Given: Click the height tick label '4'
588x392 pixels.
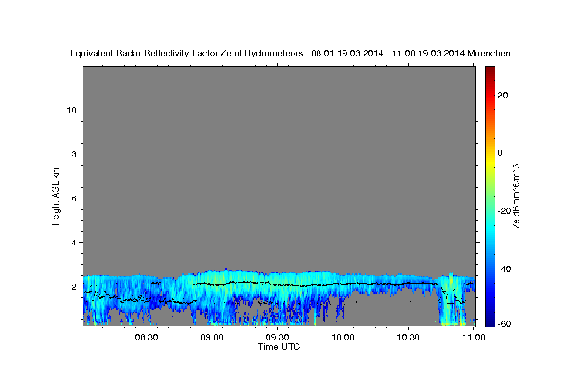Looking at the screenshot, I should click(x=73, y=243).
